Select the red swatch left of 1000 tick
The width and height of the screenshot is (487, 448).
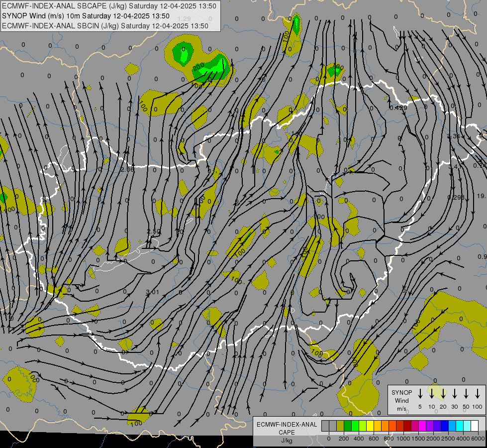(400, 426)
